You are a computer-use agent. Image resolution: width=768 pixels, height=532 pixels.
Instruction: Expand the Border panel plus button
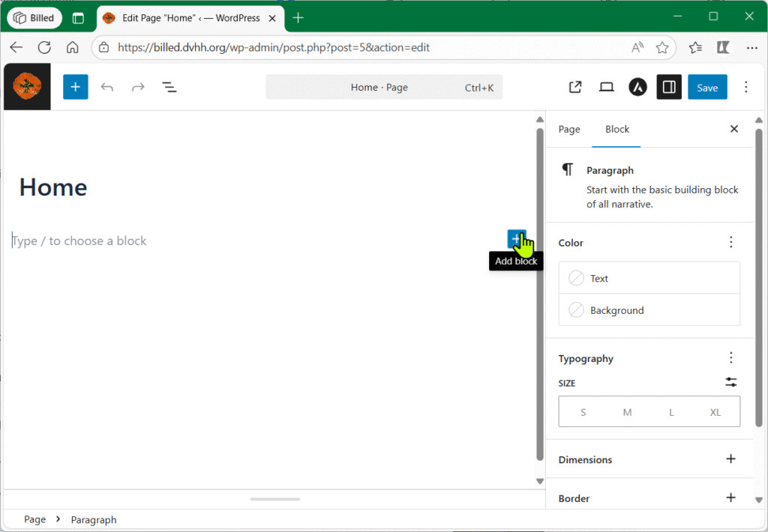coord(730,498)
